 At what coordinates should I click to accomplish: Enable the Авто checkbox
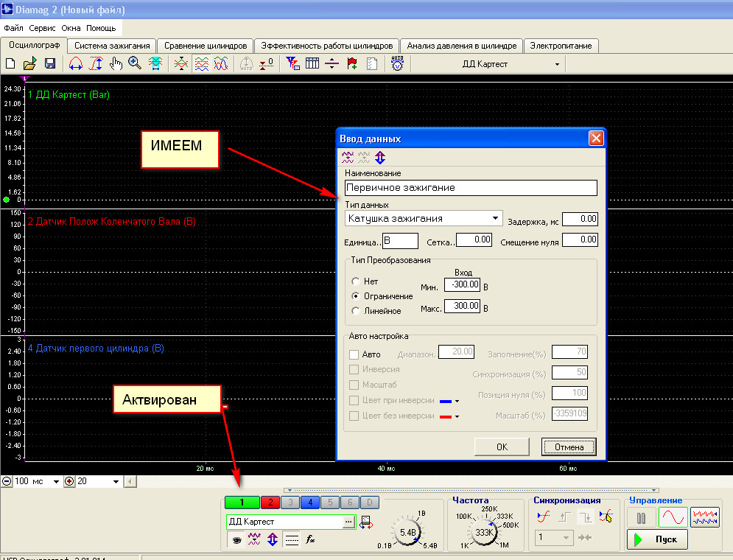tap(354, 354)
